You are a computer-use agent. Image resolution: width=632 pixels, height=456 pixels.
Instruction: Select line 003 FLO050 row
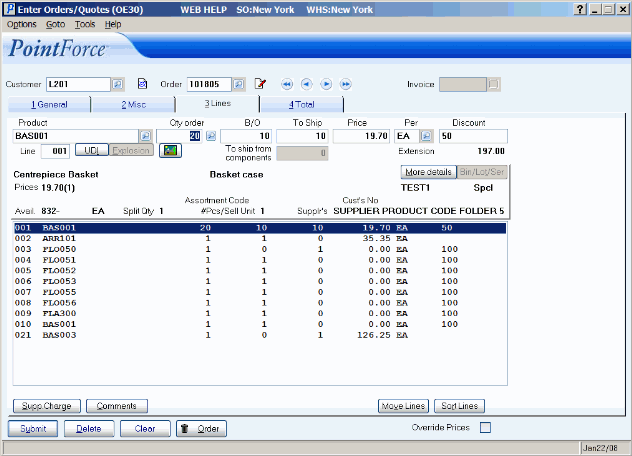(x=260, y=249)
